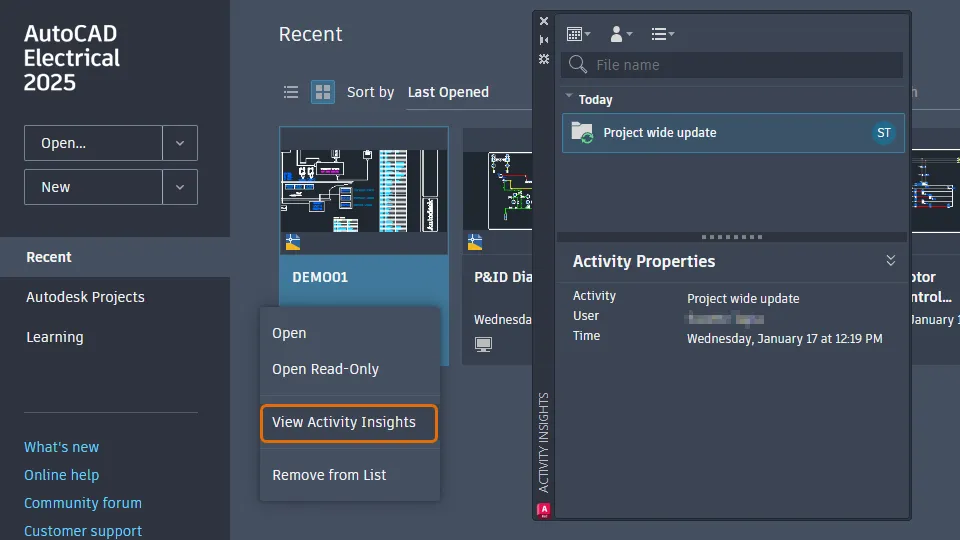Select Open Read-Only in context menu

tap(325, 369)
